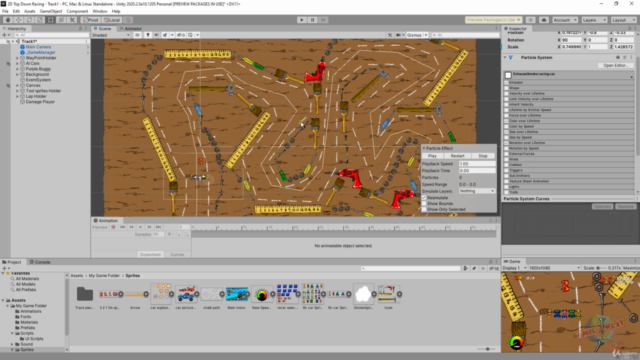Open the Component menu
This screenshot has height=360, width=640.
click(77, 11)
